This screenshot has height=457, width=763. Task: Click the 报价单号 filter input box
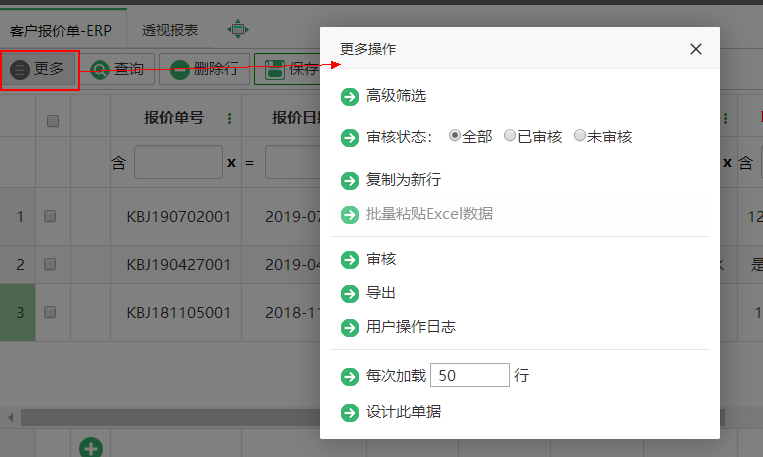[179, 162]
